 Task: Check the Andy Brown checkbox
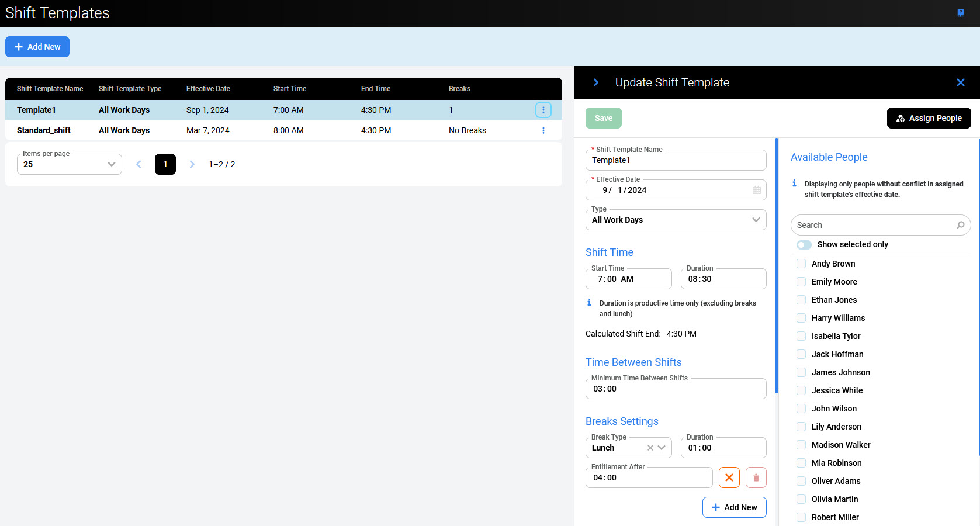[801, 264]
